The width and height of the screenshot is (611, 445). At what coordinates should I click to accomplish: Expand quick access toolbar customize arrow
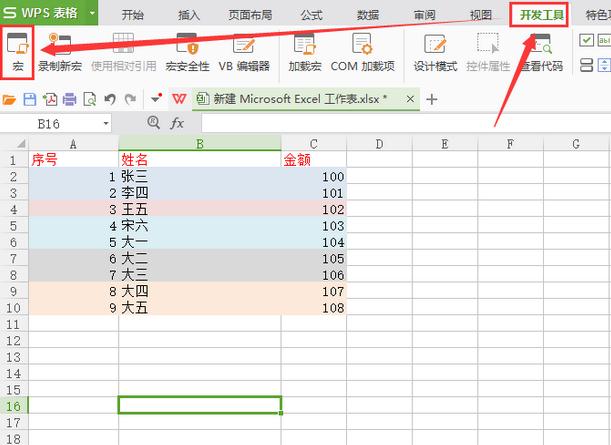156,99
